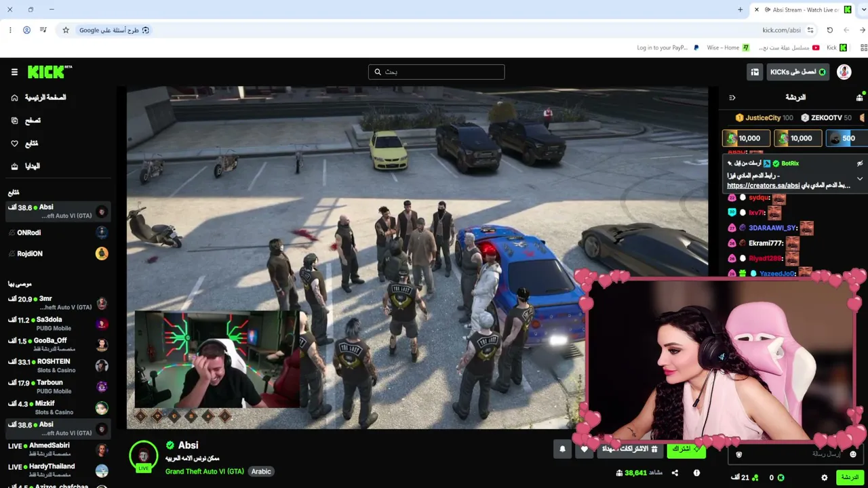
Task: Open Grand Theft Auto VI (GTA) category link
Action: point(205,472)
